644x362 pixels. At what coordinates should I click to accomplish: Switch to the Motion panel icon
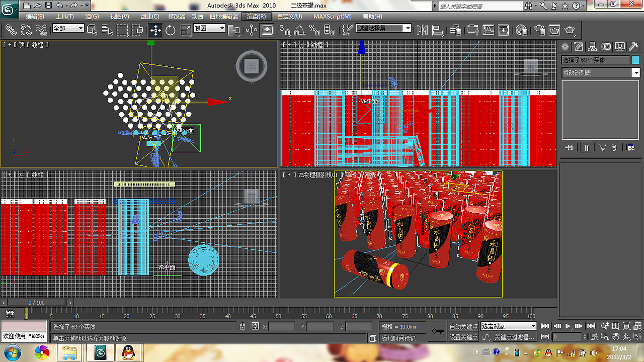point(606,47)
